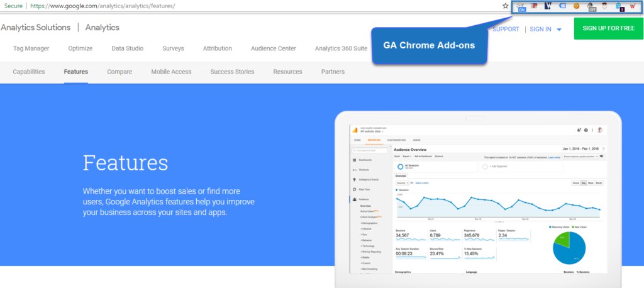
Task: Click the laptop Audience Overview screenshot image
Action: 478,199
